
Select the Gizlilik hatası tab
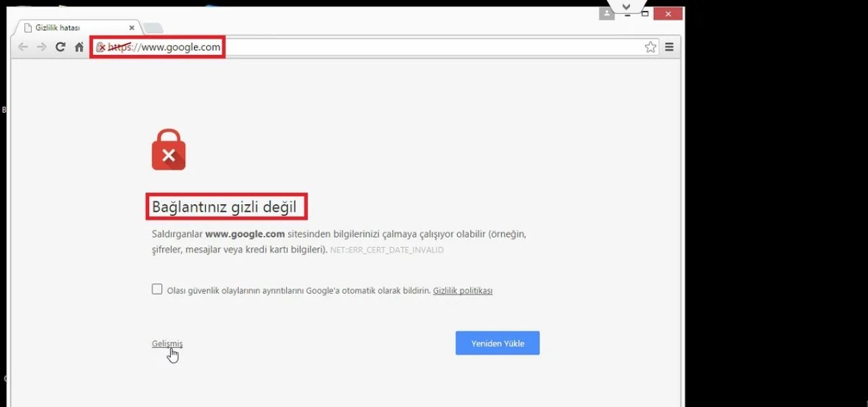point(75,28)
